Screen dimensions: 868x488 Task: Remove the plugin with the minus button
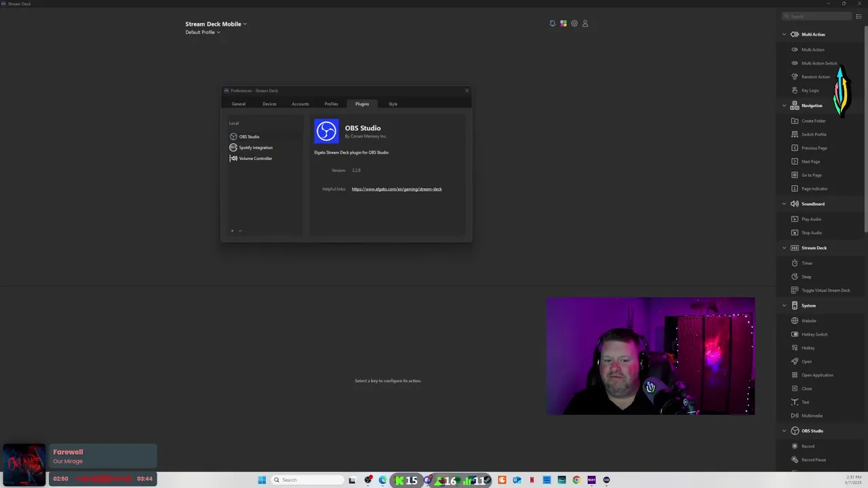(x=240, y=231)
